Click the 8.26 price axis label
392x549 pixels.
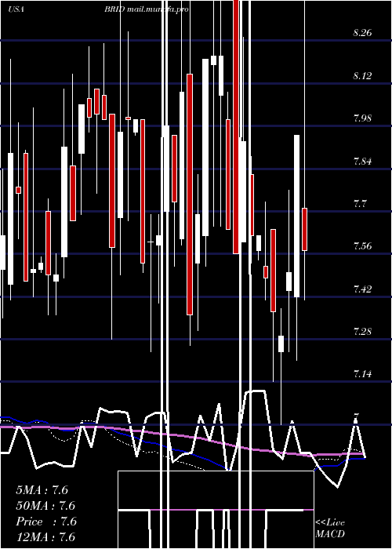pos(362,33)
